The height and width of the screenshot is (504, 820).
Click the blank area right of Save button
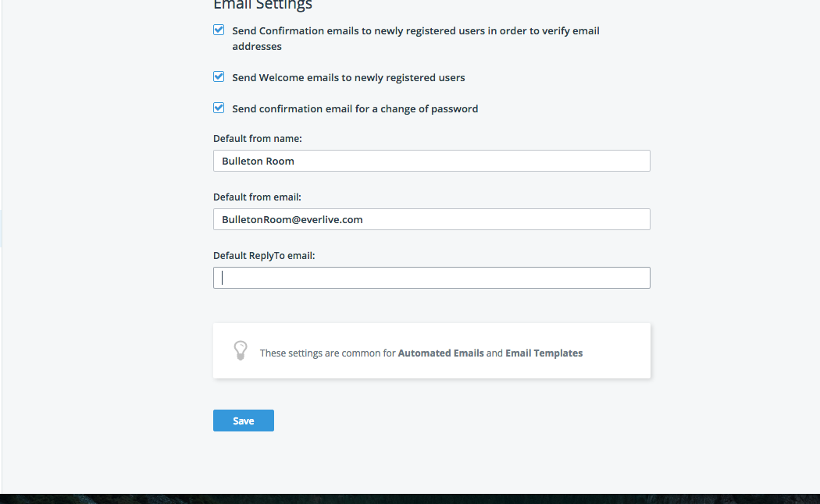tap(469, 421)
